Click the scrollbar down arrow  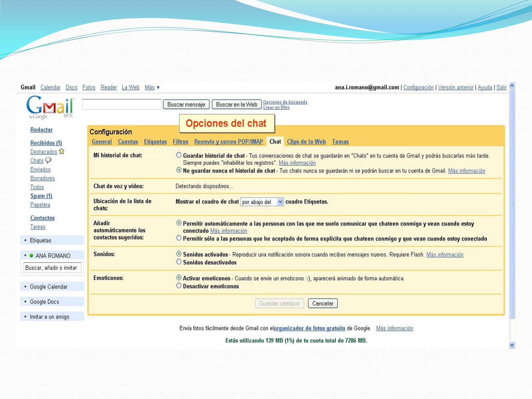pos(512,345)
